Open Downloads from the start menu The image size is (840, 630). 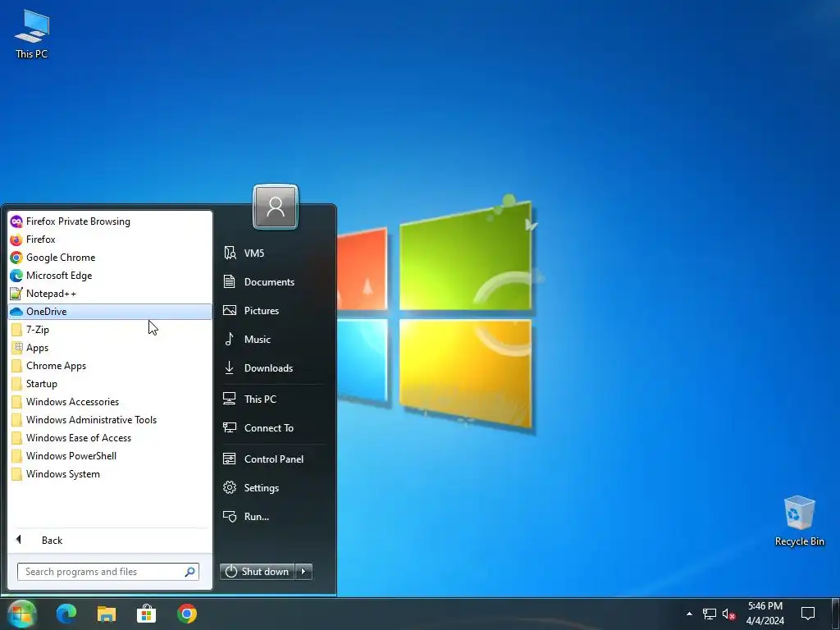(274, 368)
